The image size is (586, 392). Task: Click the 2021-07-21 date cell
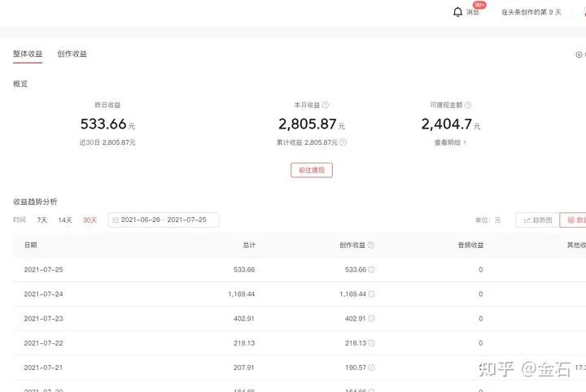click(43, 368)
